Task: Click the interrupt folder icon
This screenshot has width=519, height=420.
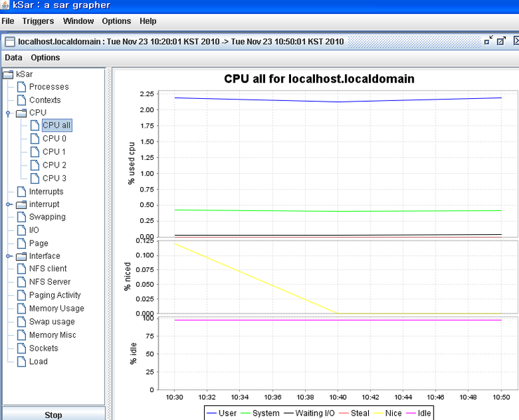Action: (x=22, y=205)
